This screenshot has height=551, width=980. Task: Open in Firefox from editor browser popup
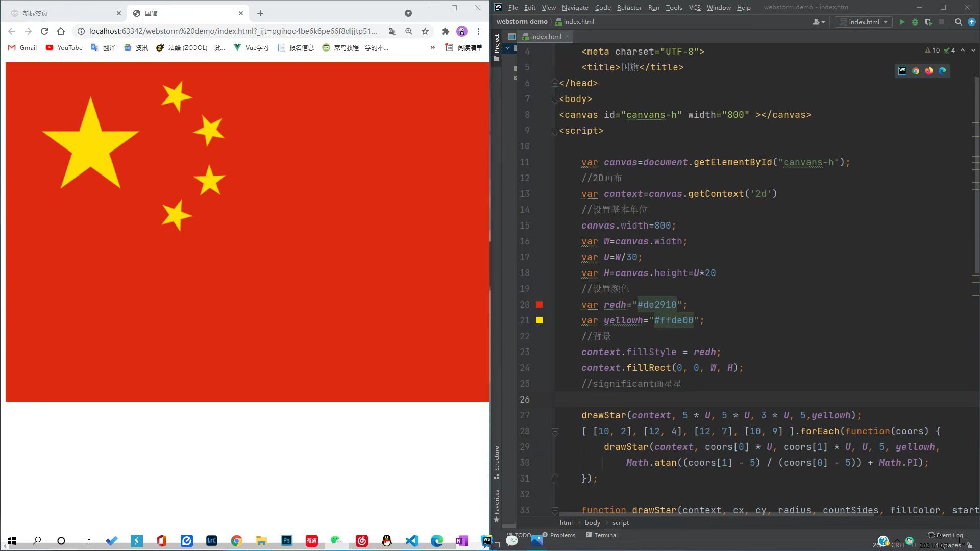point(929,71)
